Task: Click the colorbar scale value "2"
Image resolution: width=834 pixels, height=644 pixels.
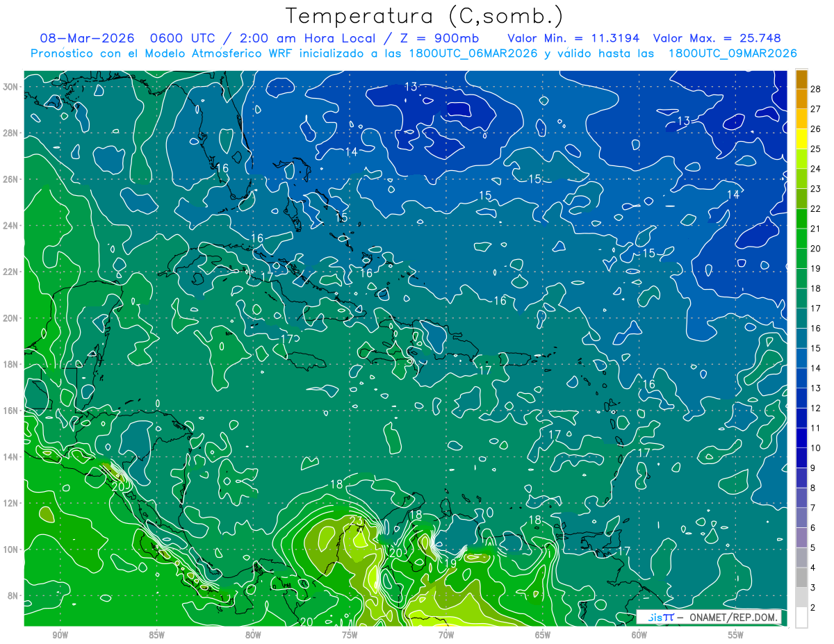Action: (813, 608)
